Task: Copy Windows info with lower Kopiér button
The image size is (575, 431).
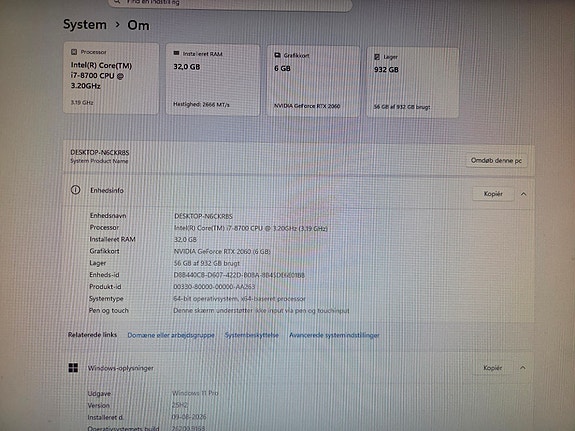Action: tap(492, 368)
